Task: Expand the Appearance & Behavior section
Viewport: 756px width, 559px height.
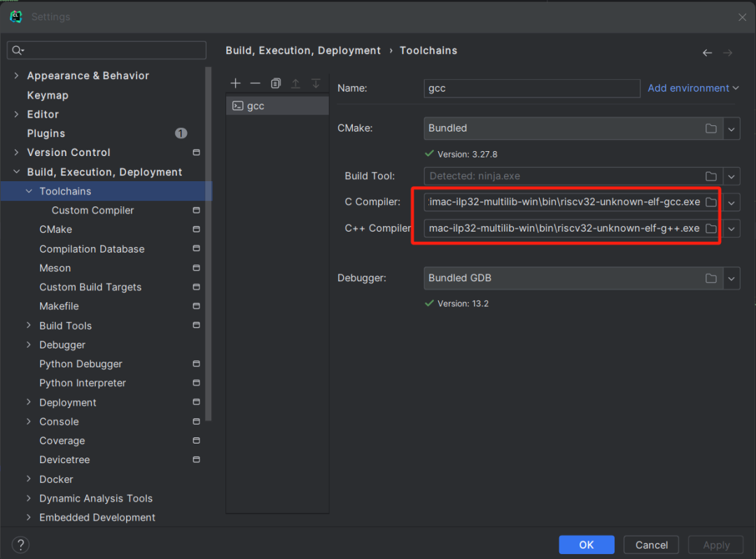Action: click(16, 76)
